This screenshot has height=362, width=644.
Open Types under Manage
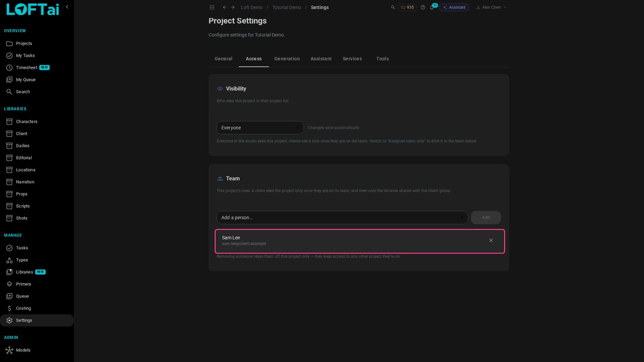(37, 260)
